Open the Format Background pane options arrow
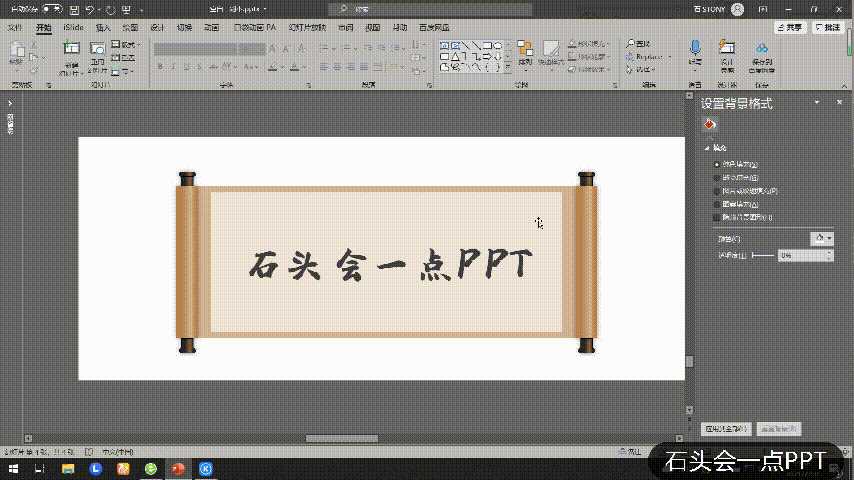Screen dimensions: 854x480 pos(816,102)
